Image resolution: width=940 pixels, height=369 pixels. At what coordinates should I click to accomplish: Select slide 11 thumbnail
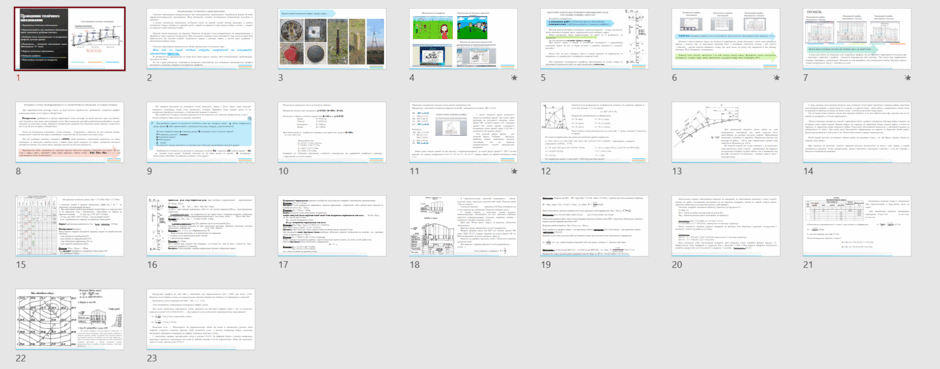click(x=463, y=133)
